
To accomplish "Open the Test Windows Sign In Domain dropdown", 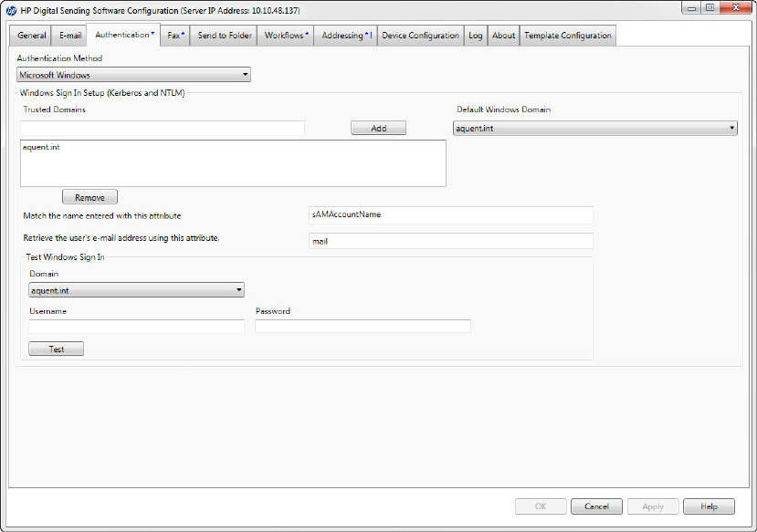I will tap(137, 290).
